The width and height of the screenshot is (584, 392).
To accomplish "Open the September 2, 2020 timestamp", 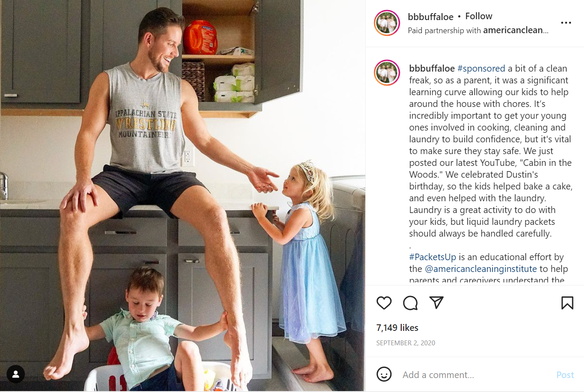I will click(406, 343).
